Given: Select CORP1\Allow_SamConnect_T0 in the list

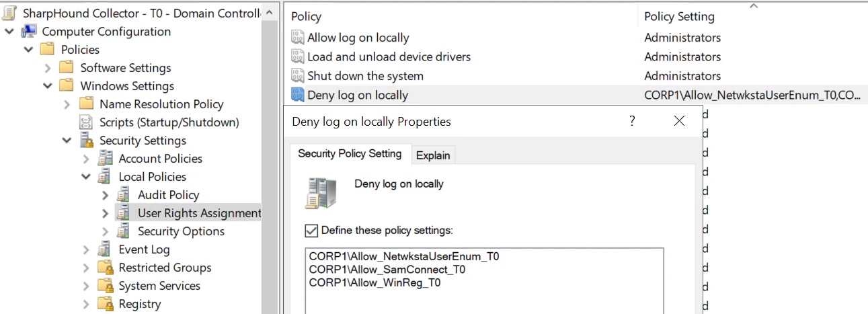Looking at the screenshot, I should click(x=387, y=269).
